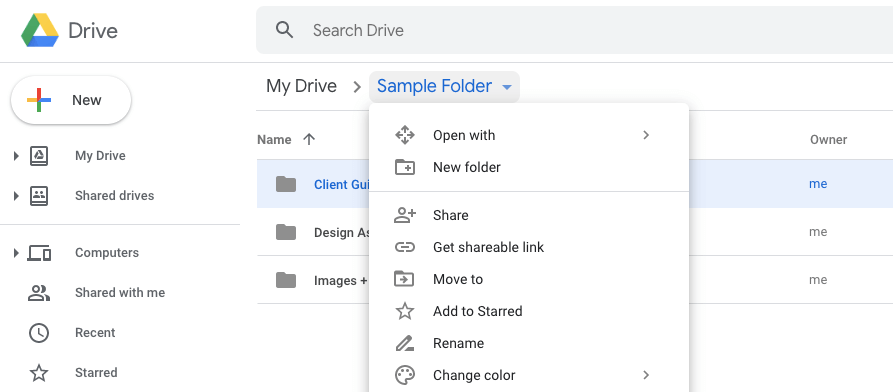Image resolution: width=893 pixels, height=392 pixels.
Task: Click the Add to Starred star icon
Action: point(405,311)
